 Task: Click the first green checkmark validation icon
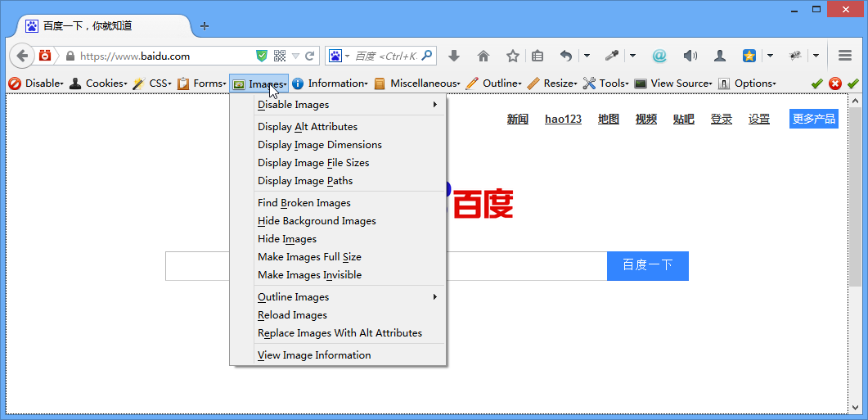coord(816,84)
